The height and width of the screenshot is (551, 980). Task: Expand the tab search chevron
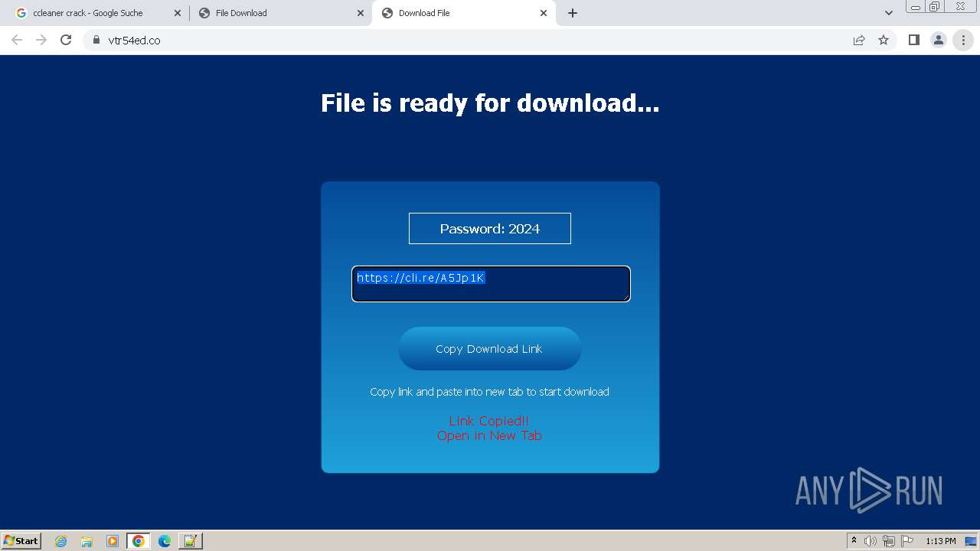coord(888,13)
